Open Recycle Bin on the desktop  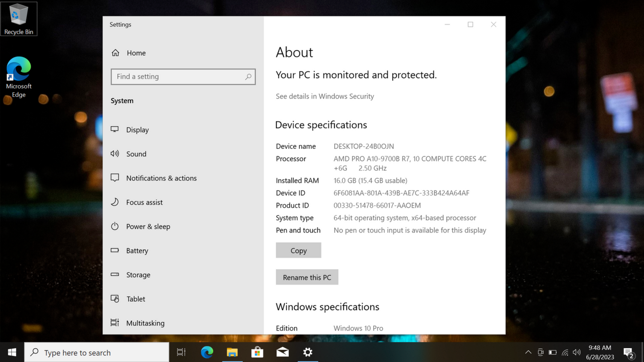pos(19,18)
